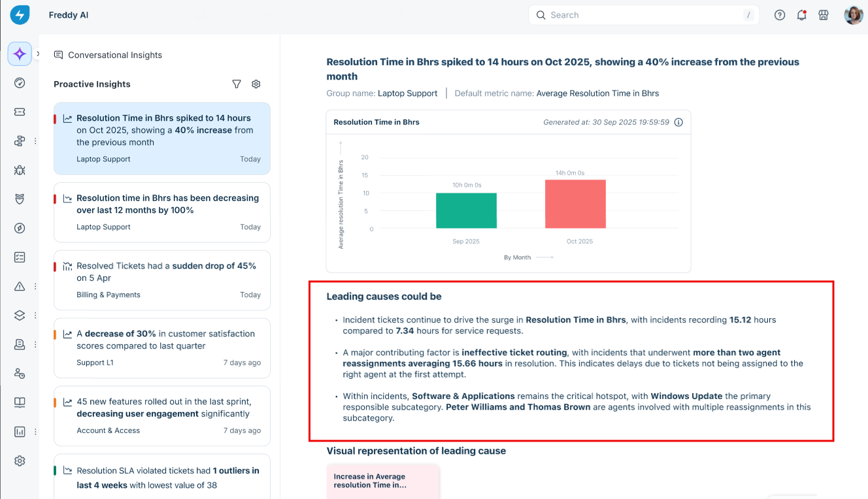Open the bug icon in sidebar

[20, 170]
